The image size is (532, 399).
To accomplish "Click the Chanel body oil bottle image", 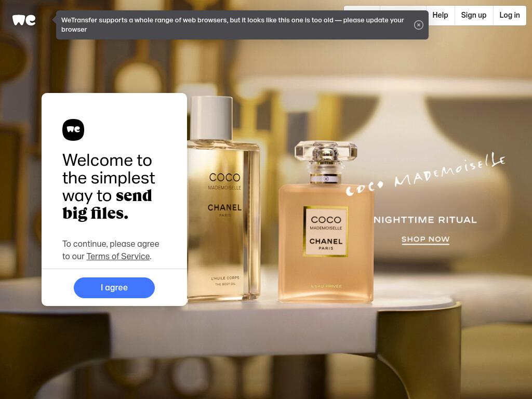I will [x=223, y=198].
